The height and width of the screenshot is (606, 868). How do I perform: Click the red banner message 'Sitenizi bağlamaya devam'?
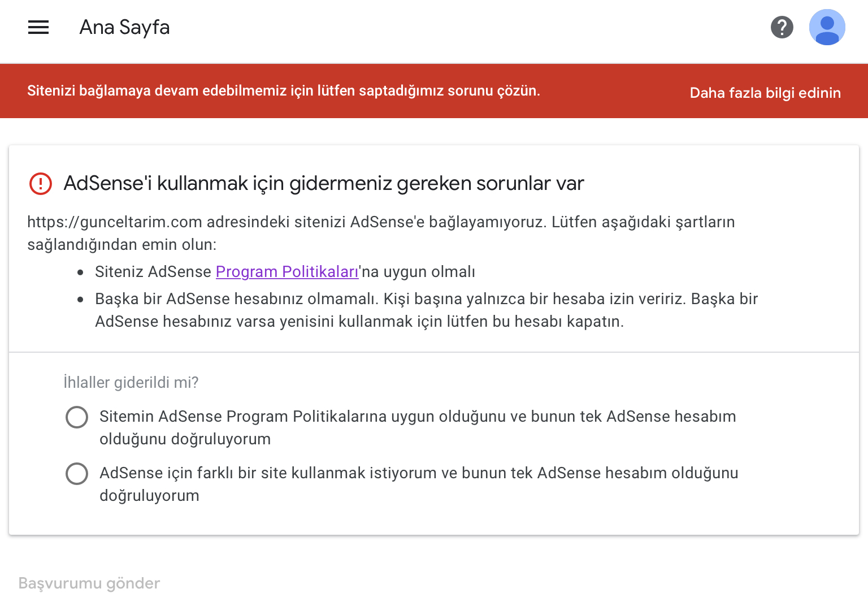click(284, 91)
